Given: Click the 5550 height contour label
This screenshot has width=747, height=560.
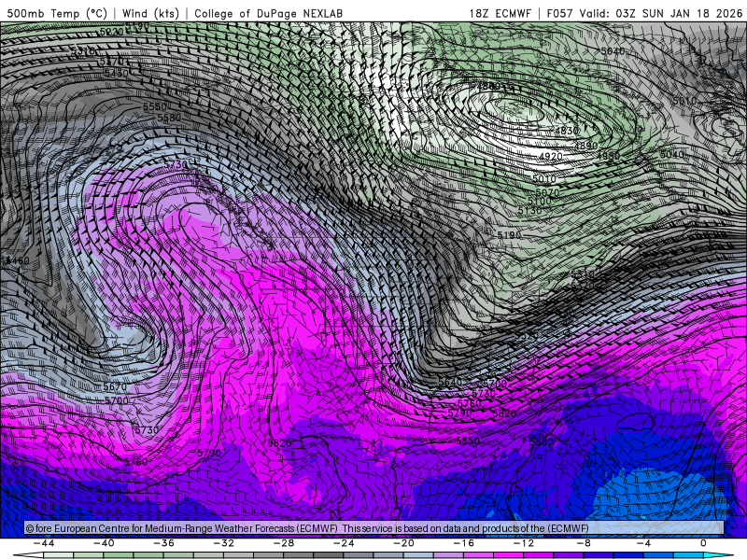Looking at the screenshot, I should [155, 107].
